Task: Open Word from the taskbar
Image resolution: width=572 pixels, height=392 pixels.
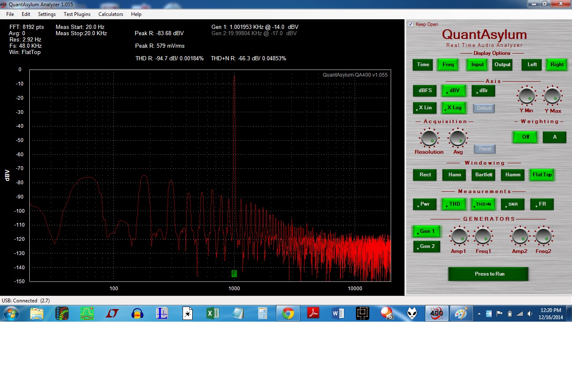Action: tap(338, 313)
